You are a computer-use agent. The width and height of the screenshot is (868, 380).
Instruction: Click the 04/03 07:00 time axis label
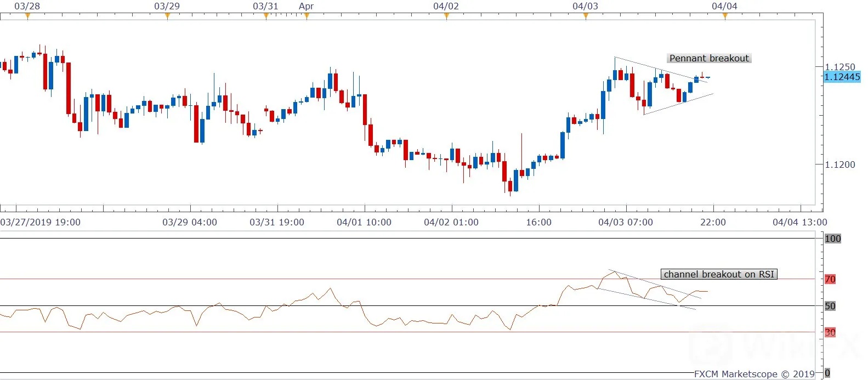point(626,222)
